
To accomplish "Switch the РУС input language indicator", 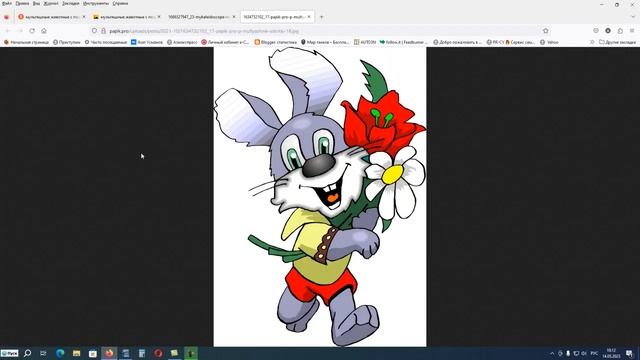I will tap(594, 353).
